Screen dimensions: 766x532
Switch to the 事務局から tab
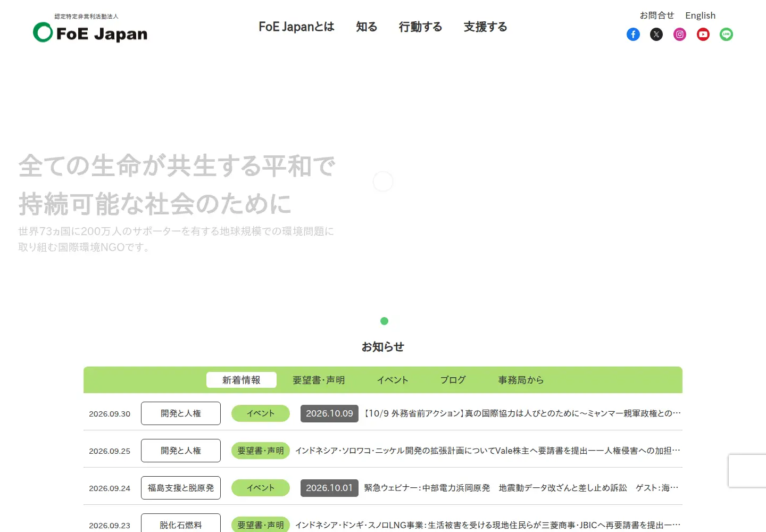(x=521, y=380)
